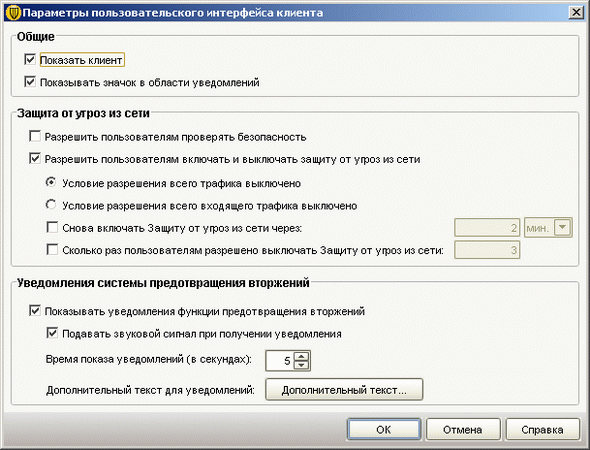
Task: Click the 'Отмена' button
Action: [x=463, y=429]
